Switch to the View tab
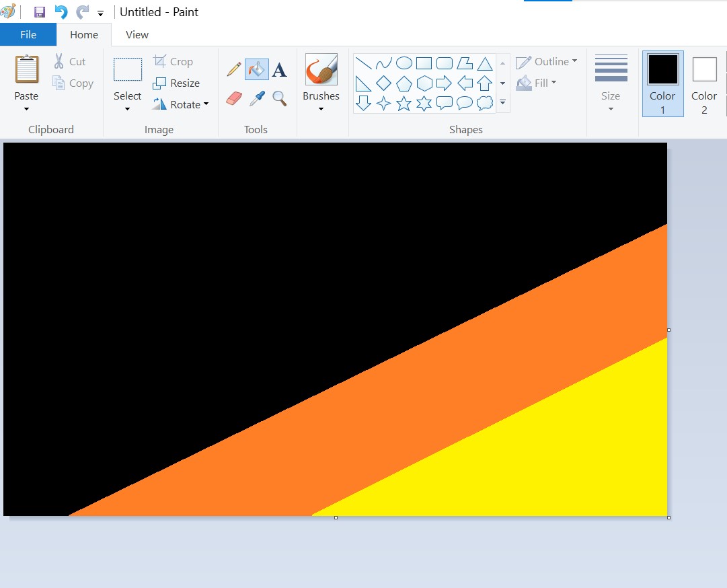 tap(137, 35)
